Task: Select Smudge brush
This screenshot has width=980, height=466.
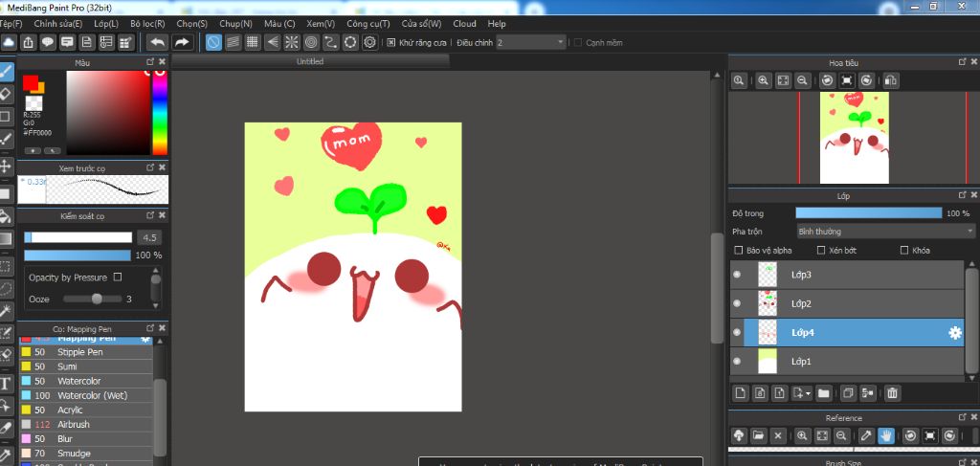Action: coord(86,453)
